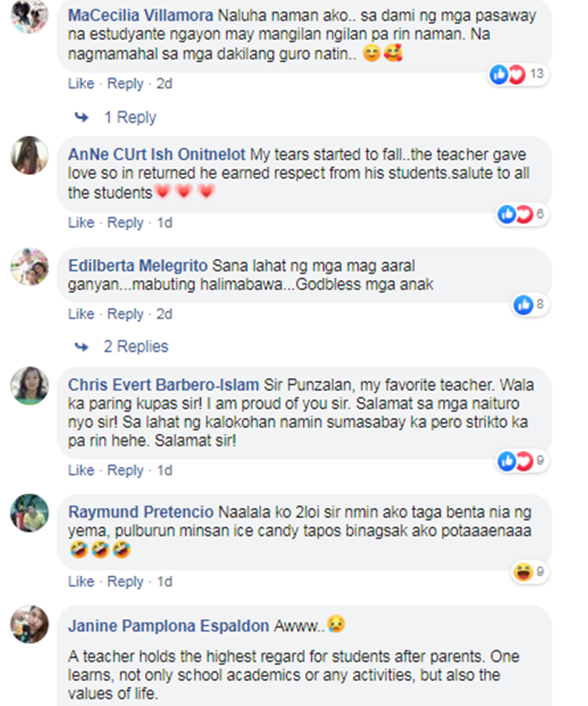588x706 pixels.
Task: Open MaCecilia Villamora's profile picture
Action: coord(29,16)
